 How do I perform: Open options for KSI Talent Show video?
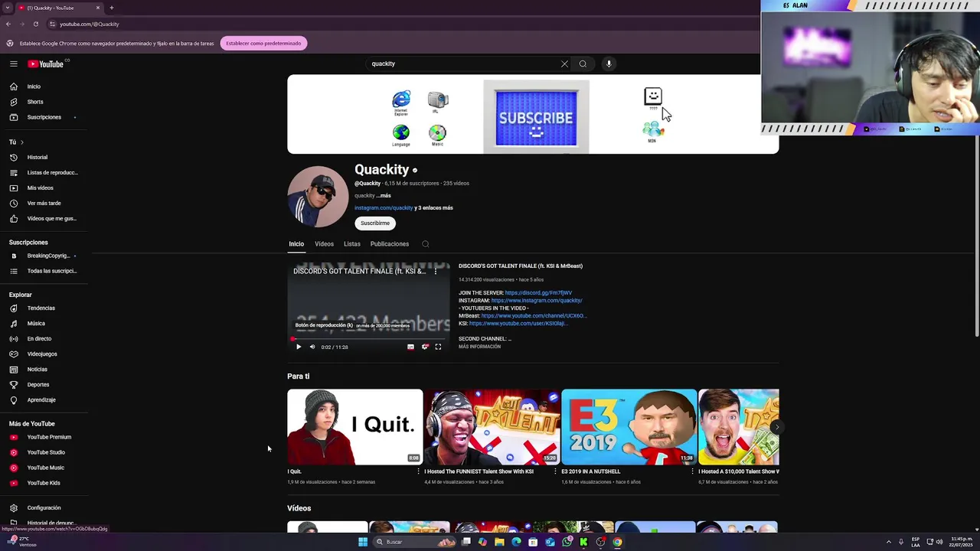pyautogui.click(x=555, y=471)
